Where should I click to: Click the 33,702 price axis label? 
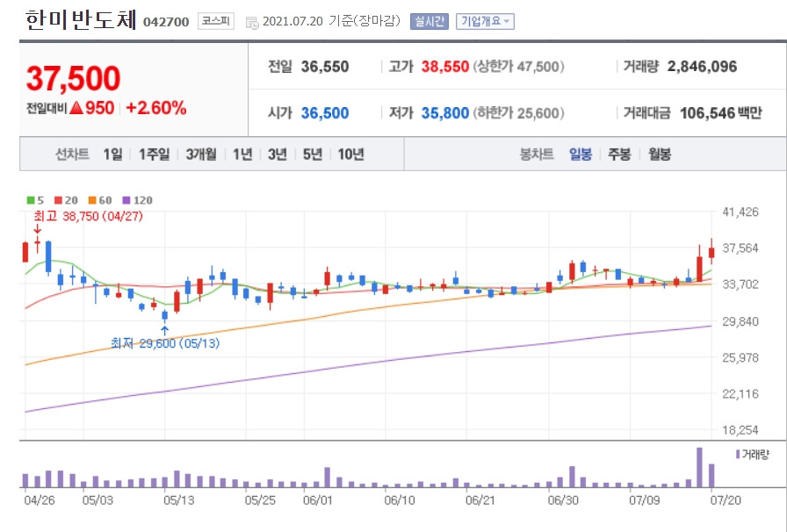click(740, 284)
